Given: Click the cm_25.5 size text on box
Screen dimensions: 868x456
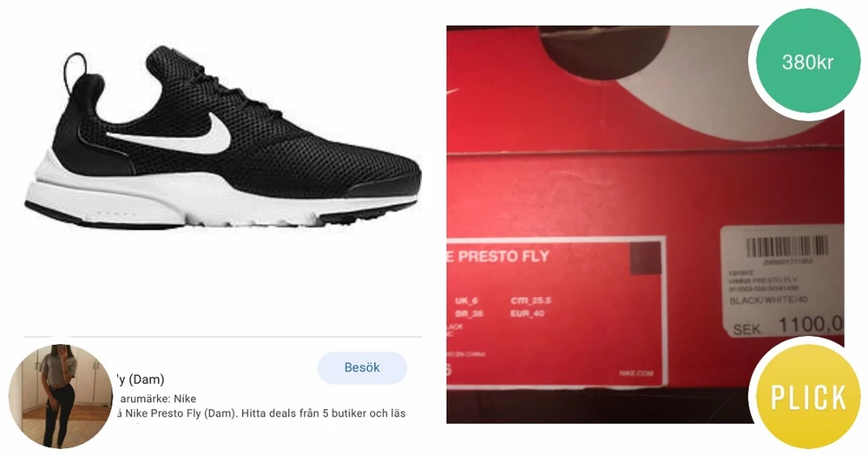Looking at the screenshot, I should click(x=531, y=301).
